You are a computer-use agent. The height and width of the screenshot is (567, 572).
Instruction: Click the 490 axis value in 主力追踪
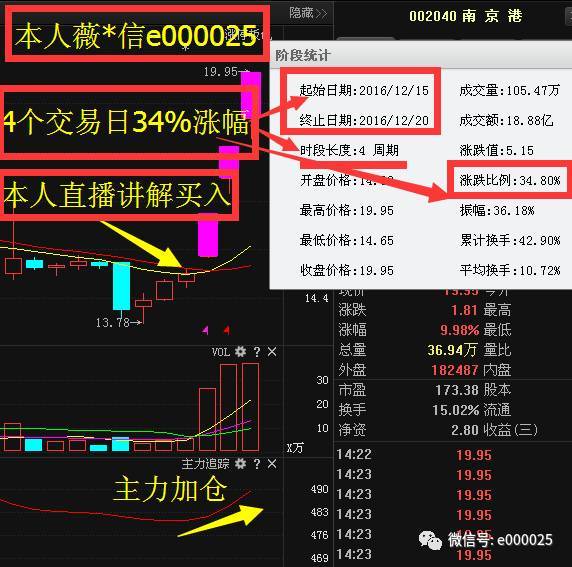[x=320, y=489]
